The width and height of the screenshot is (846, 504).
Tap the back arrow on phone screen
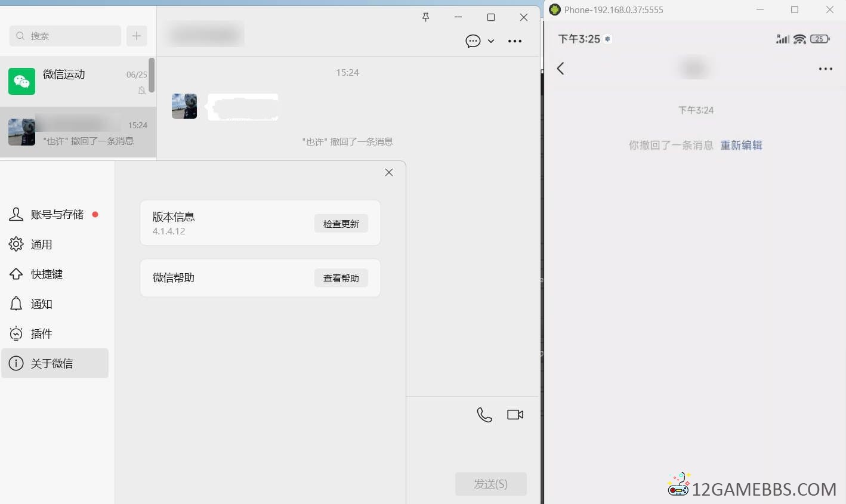[560, 69]
